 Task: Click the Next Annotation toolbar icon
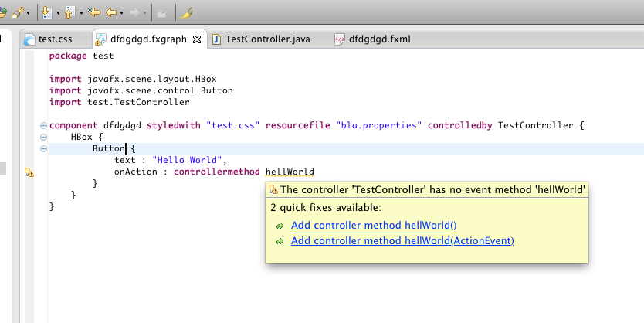pyautogui.click(x=48, y=12)
